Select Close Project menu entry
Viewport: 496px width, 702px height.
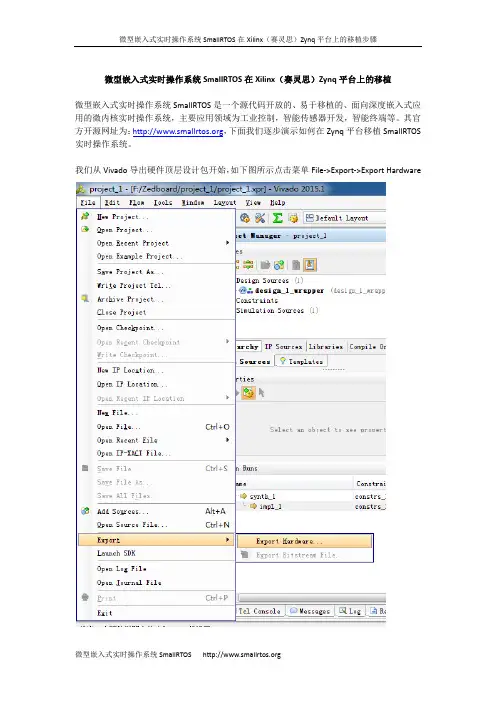(156, 312)
